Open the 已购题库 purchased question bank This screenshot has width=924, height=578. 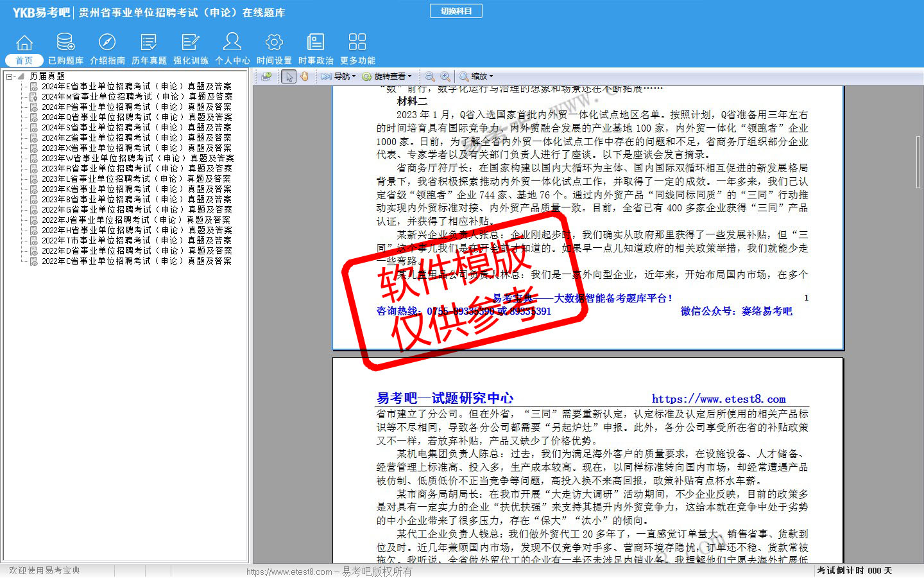[65, 49]
